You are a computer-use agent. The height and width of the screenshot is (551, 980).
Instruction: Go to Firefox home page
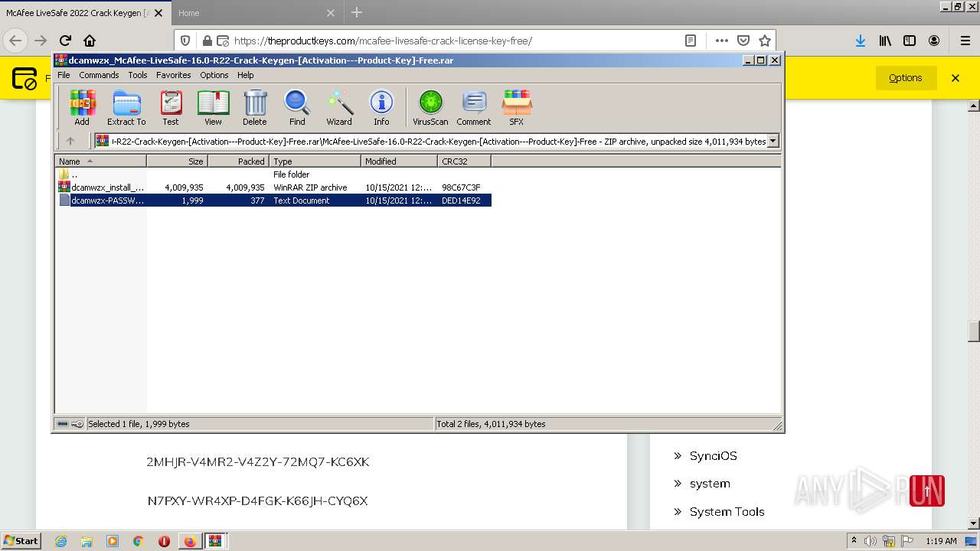(x=90, y=41)
